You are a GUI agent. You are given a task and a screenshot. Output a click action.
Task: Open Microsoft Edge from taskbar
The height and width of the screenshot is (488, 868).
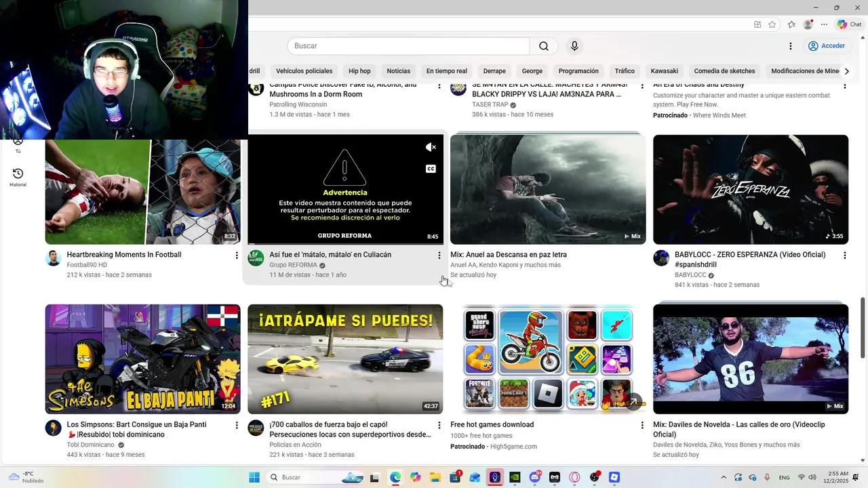click(x=395, y=477)
